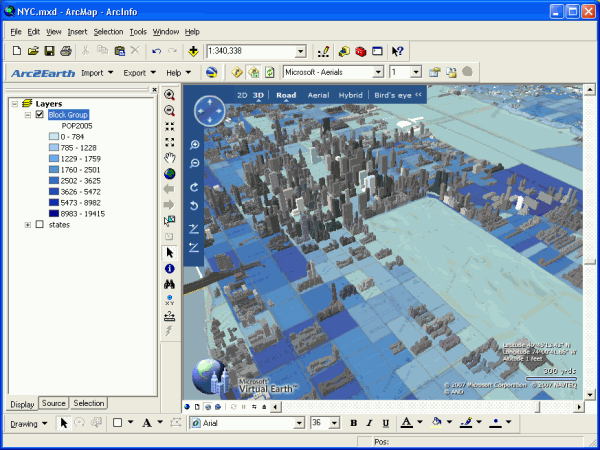Screen dimensions: 600x450
Task: Close the table of contents panel
Action: [154, 90]
